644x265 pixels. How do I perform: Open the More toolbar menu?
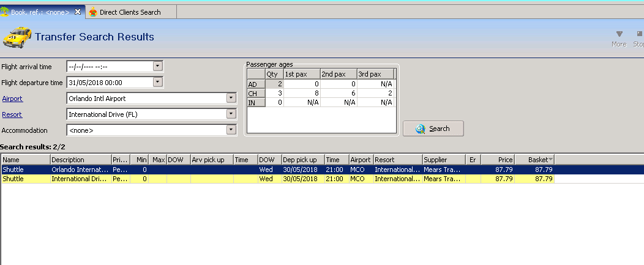(x=619, y=39)
